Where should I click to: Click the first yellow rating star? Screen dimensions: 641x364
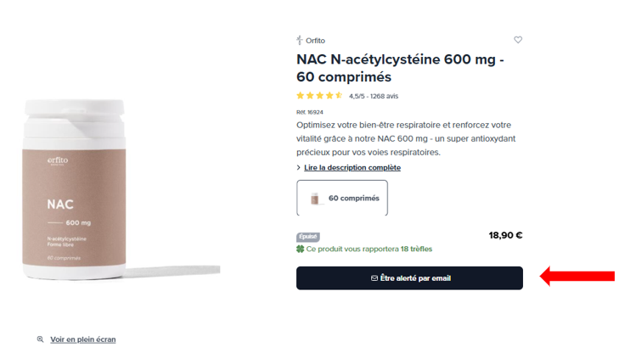(300, 96)
